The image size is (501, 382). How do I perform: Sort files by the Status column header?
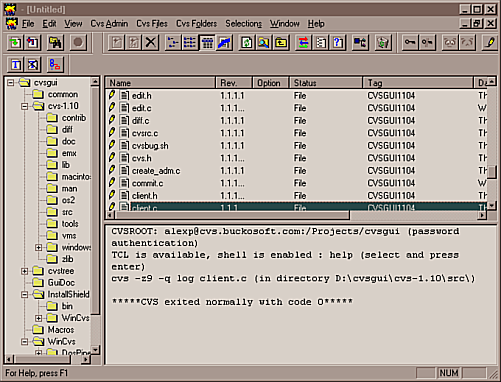tap(326, 83)
